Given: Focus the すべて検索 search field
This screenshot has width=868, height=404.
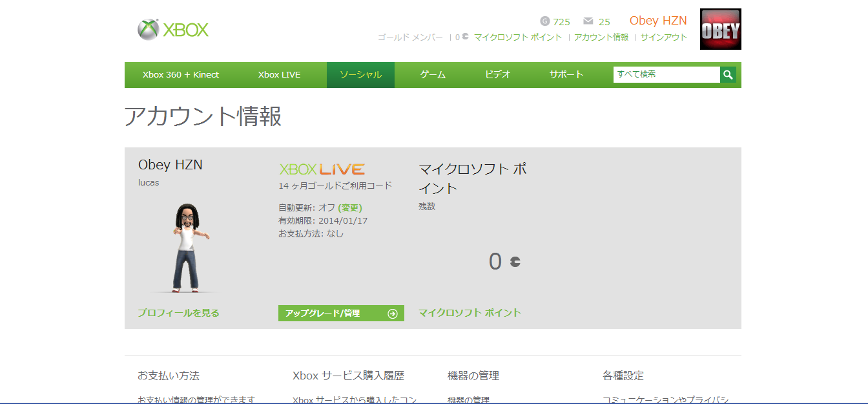Looking at the screenshot, I should pyautogui.click(x=666, y=75).
